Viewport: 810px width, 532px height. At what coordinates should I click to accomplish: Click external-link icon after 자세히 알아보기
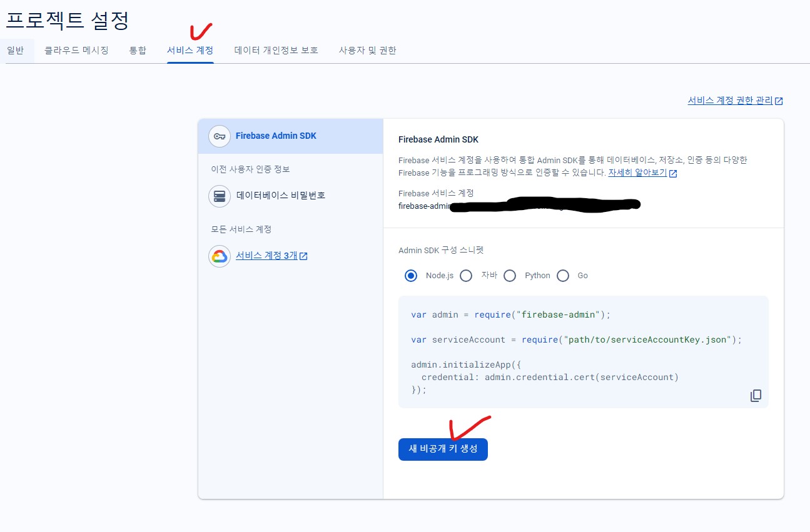point(673,174)
